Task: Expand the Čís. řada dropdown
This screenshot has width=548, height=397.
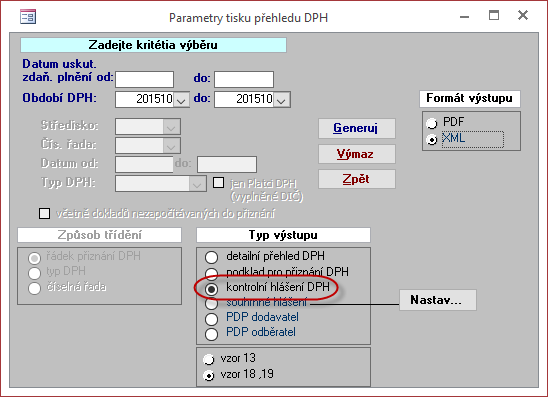Action: point(171,145)
